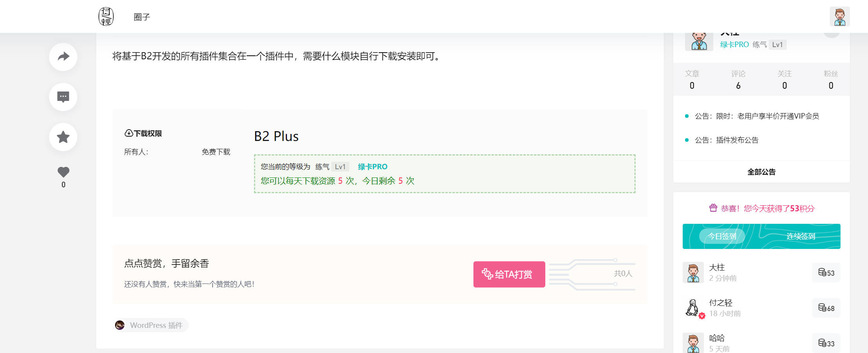Open 插件发布公告 announcement
This screenshot has width=868, height=353.
click(726, 140)
